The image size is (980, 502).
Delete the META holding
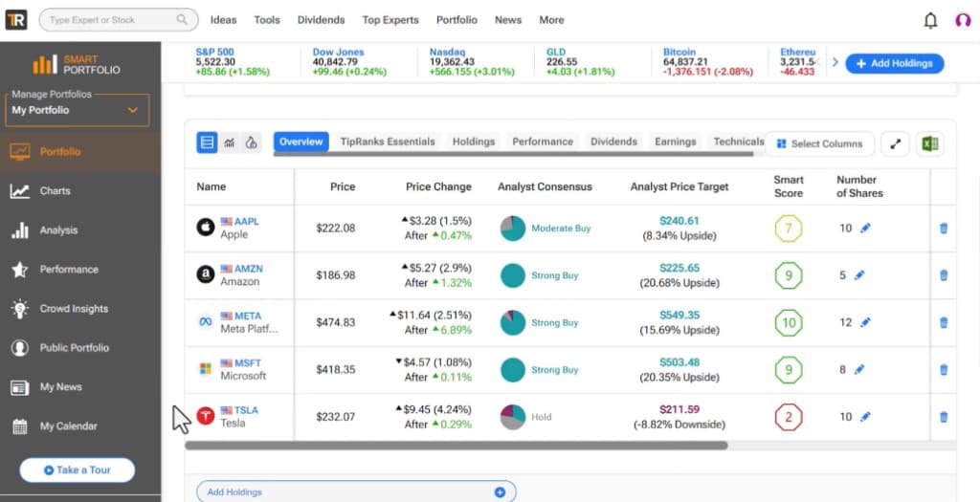pos(944,323)
